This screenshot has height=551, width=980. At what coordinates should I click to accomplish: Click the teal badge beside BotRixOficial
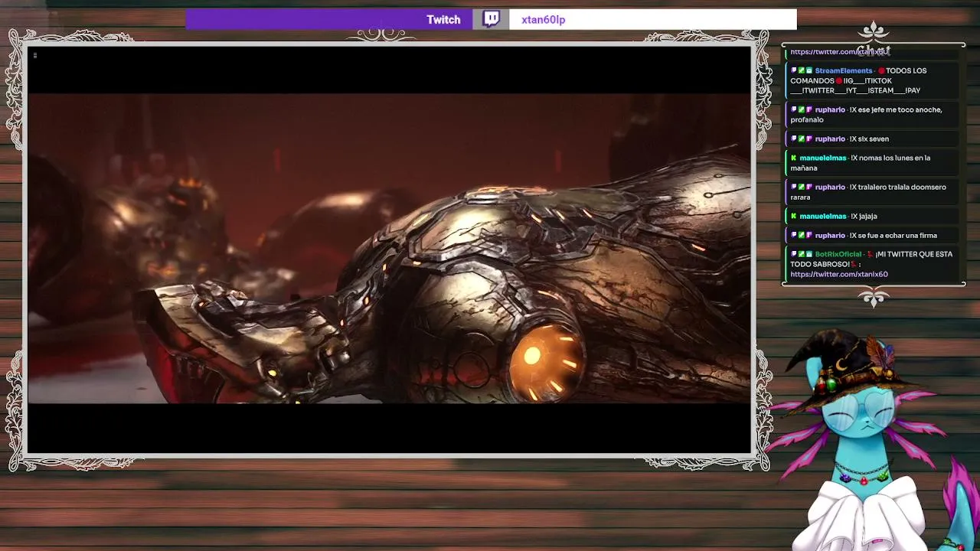coord(808,254)
